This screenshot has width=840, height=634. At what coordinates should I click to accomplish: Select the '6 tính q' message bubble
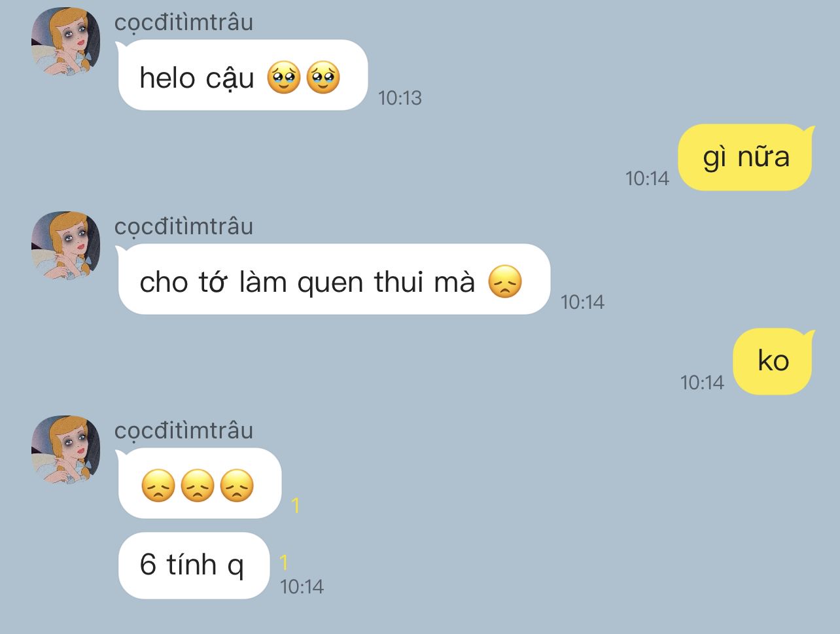point(193,565)
